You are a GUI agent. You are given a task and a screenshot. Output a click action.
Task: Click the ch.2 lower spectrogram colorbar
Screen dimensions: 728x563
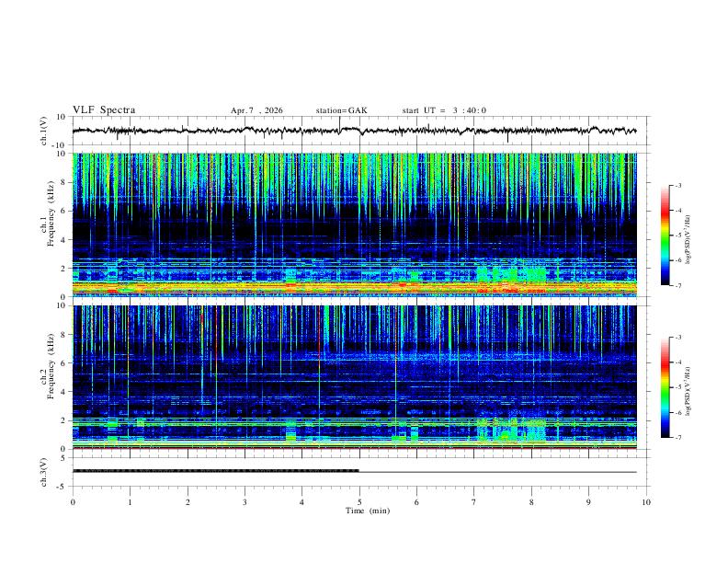pos(665,387)
